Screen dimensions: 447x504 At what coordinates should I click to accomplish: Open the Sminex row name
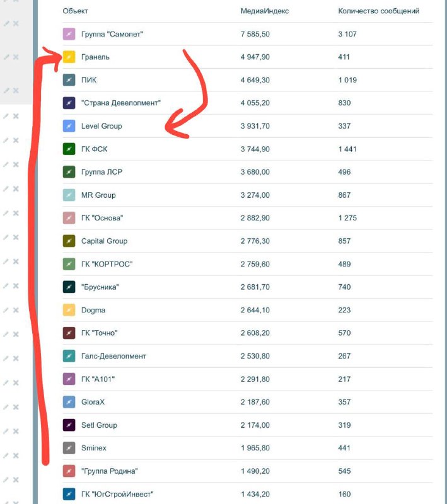point(93,448)
